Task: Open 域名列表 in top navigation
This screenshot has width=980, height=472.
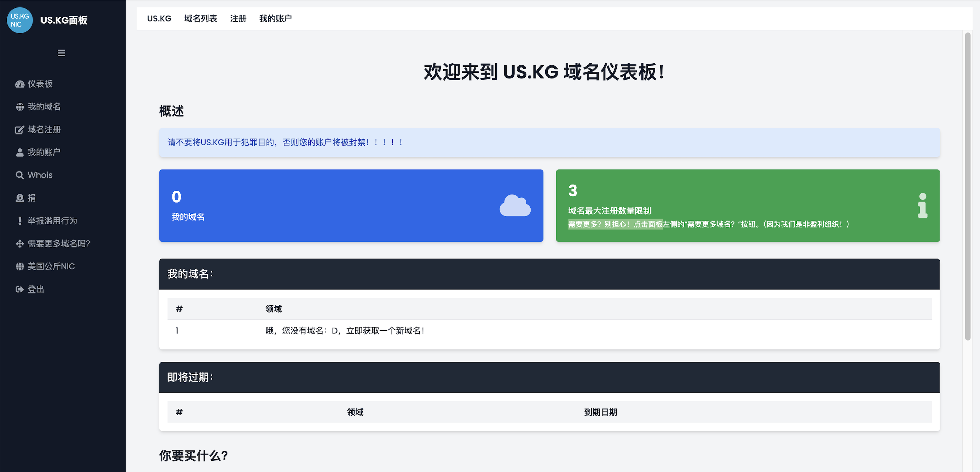Action: [201, 19]
